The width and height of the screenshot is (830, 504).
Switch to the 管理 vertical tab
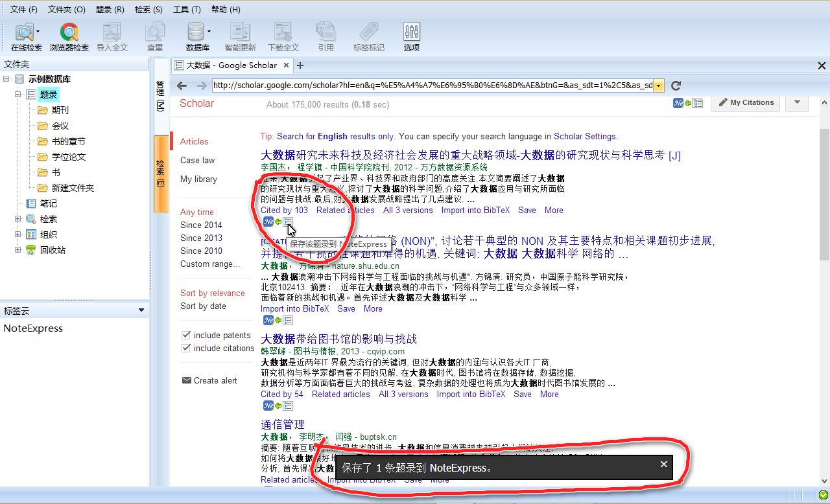click(x=160, y=95)
